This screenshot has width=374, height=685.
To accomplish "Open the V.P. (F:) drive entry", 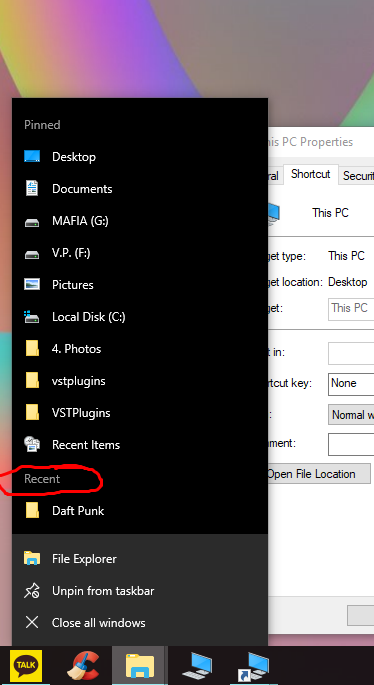I will coord(140,253).
